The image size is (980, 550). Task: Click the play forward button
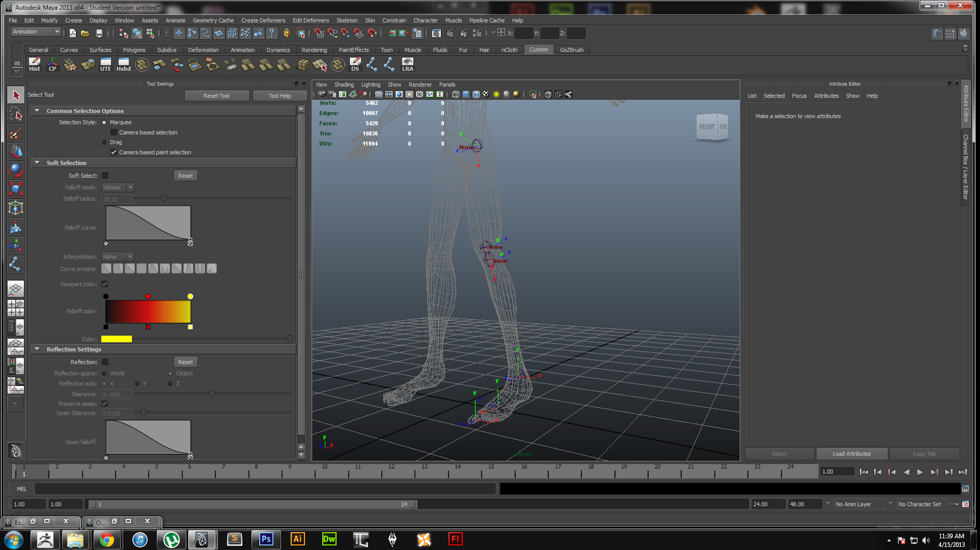920,472
